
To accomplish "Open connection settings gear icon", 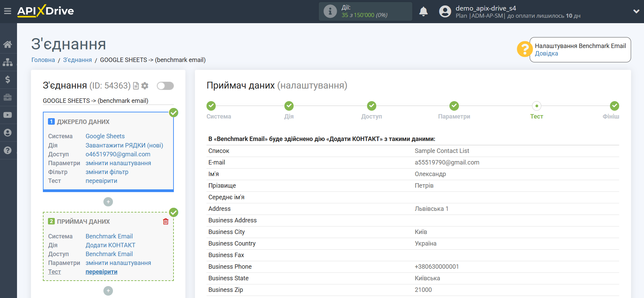I will pyautogui.click(x=145, y=86).
